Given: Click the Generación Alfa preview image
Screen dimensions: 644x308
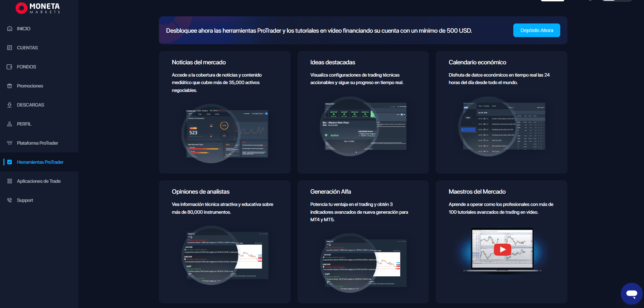Looking at the screenshot, I should pos(363,263).
